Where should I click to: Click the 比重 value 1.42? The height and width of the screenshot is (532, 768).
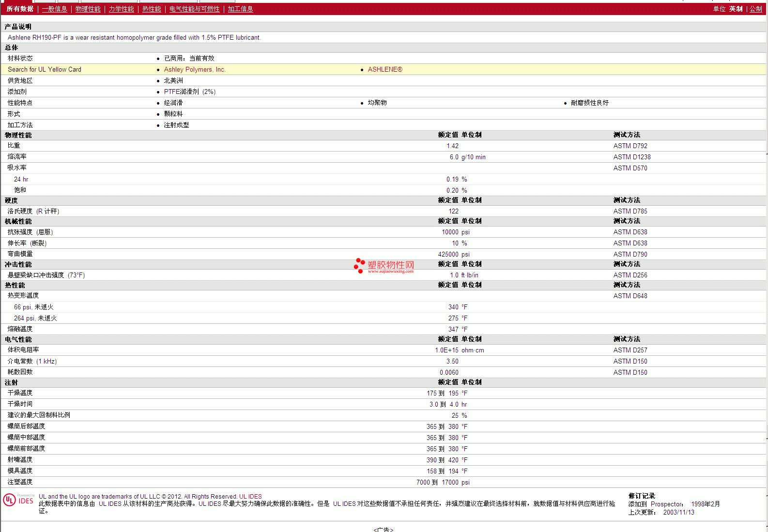[452, 146]
